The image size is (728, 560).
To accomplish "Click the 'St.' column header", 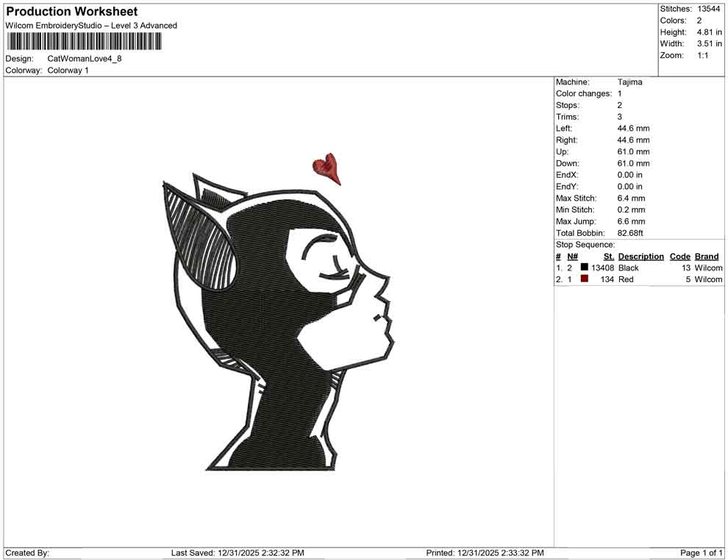I will 609,256.
